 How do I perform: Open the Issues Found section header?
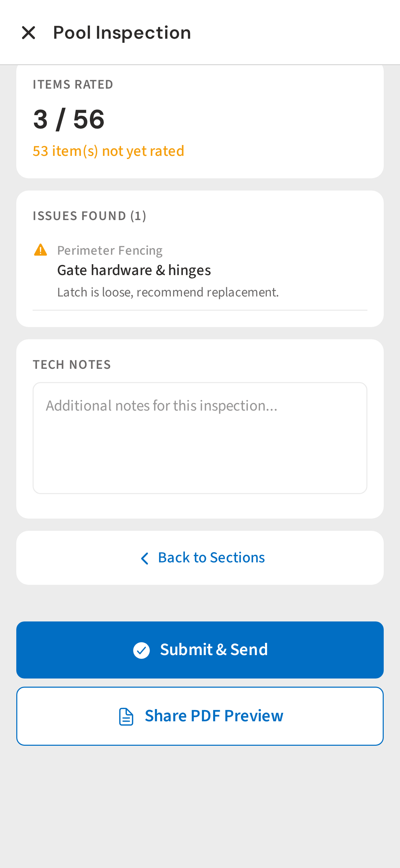[x=90, y=215]
